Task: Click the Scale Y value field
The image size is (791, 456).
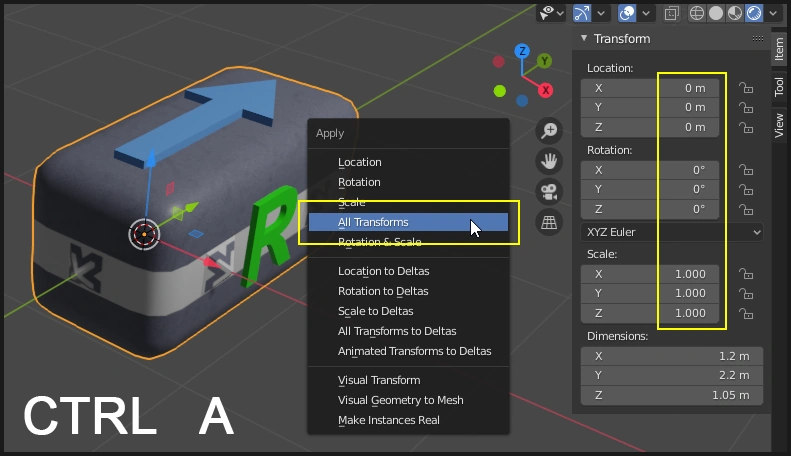Action: [650, 294]
